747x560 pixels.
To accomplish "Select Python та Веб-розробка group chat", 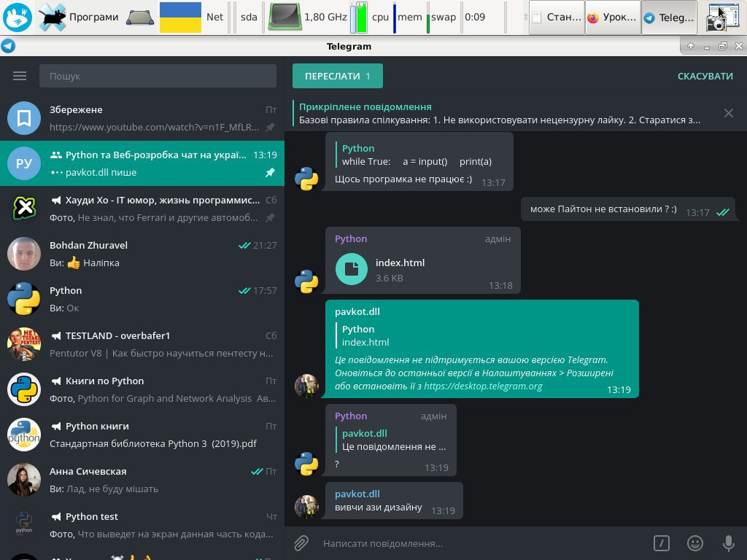I will click(142, 163).
